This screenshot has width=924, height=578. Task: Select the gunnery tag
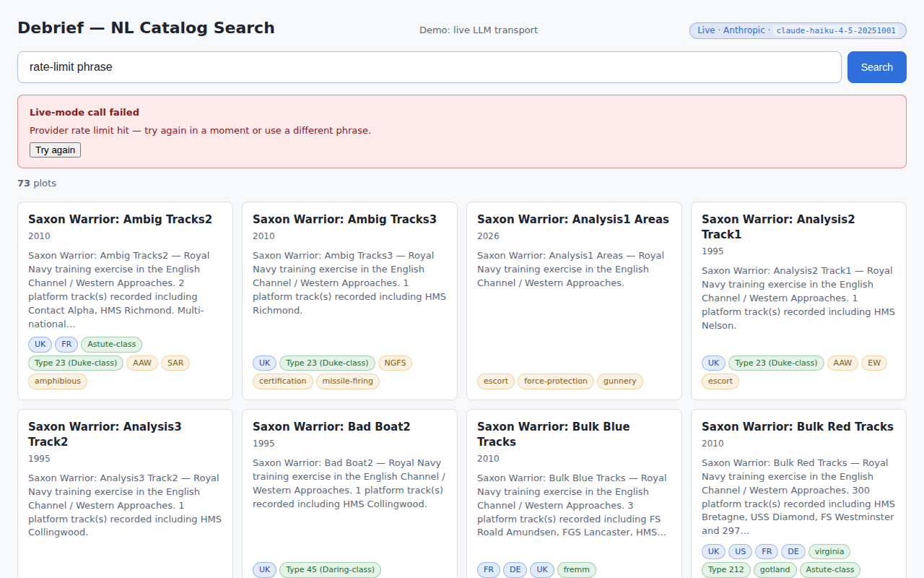click(619, 381)
